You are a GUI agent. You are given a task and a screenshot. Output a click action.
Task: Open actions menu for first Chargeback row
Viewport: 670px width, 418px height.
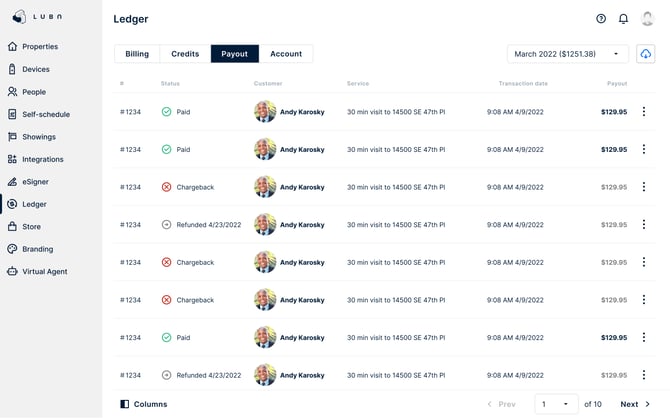click(644, 187)
